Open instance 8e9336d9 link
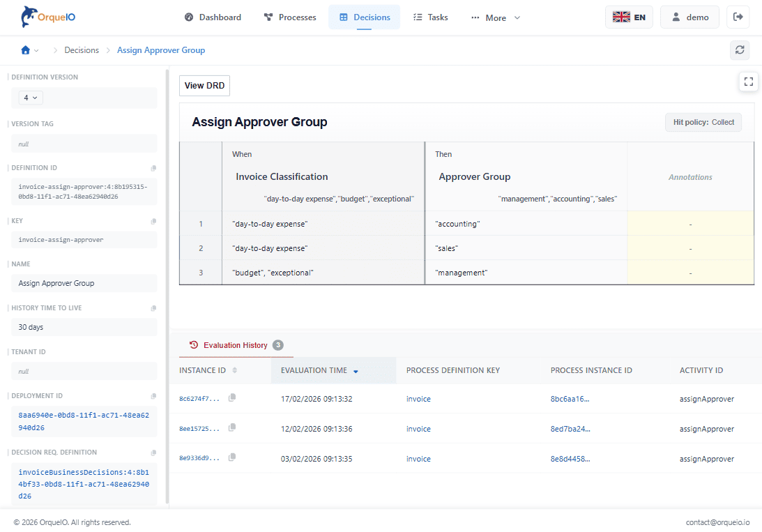Screen dimensions: 762x532 [x=199, y=459]
